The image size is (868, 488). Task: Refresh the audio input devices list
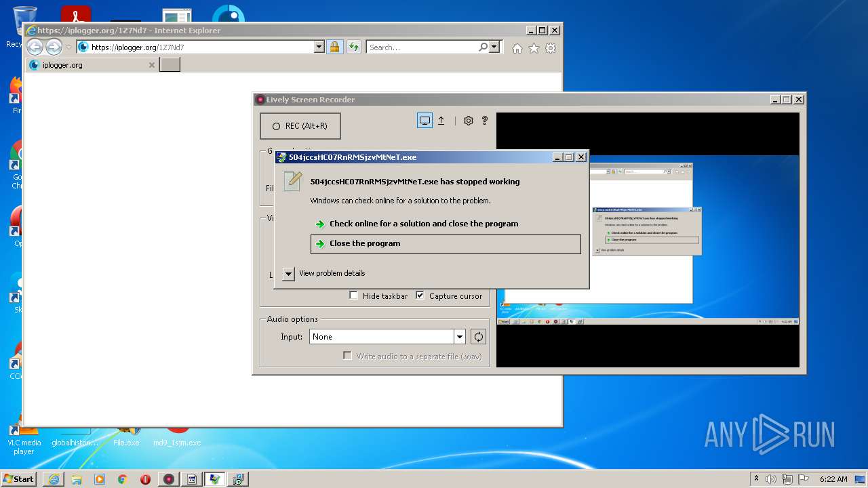(479, 337)
